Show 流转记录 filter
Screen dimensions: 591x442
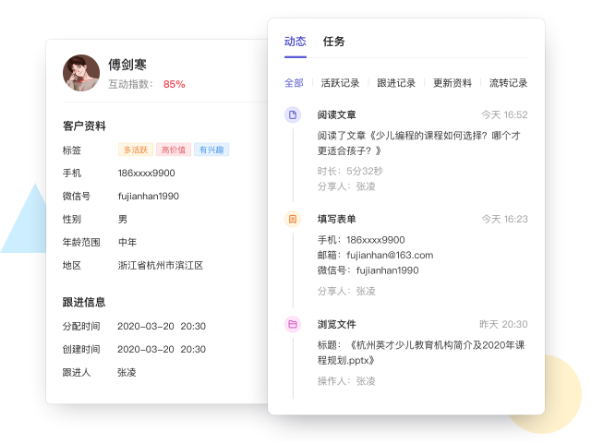pos(508,83)
